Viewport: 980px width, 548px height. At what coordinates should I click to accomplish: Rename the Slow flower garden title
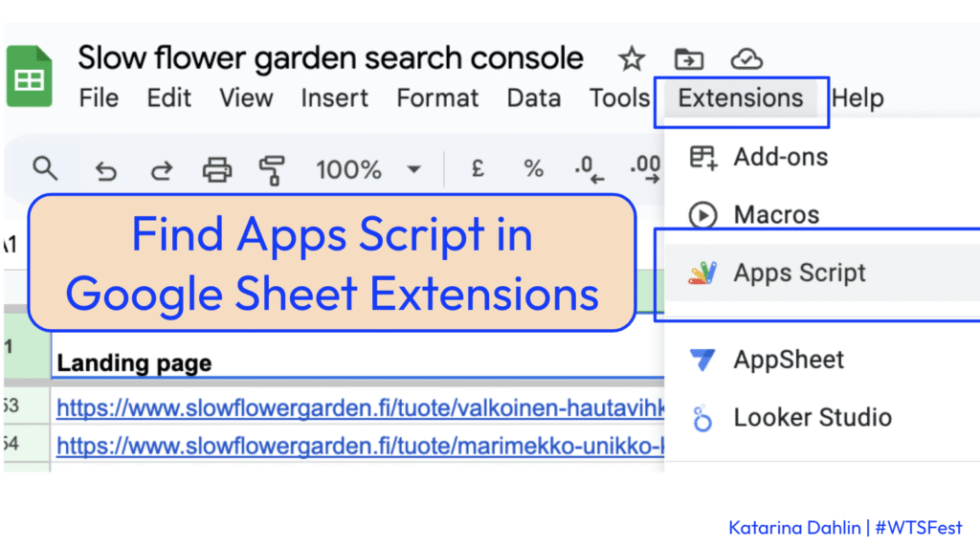[x=330, y=58]
